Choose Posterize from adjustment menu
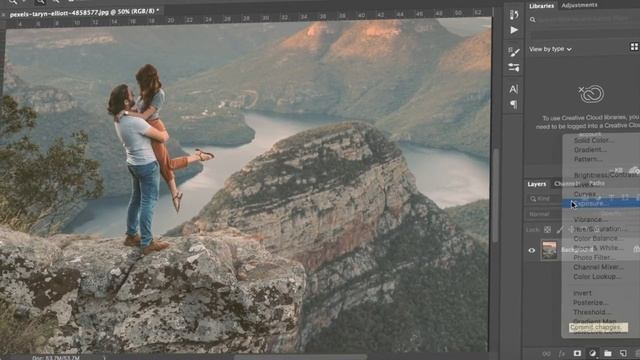The height and width of the screenshot is (360, 640). [590, 302]
